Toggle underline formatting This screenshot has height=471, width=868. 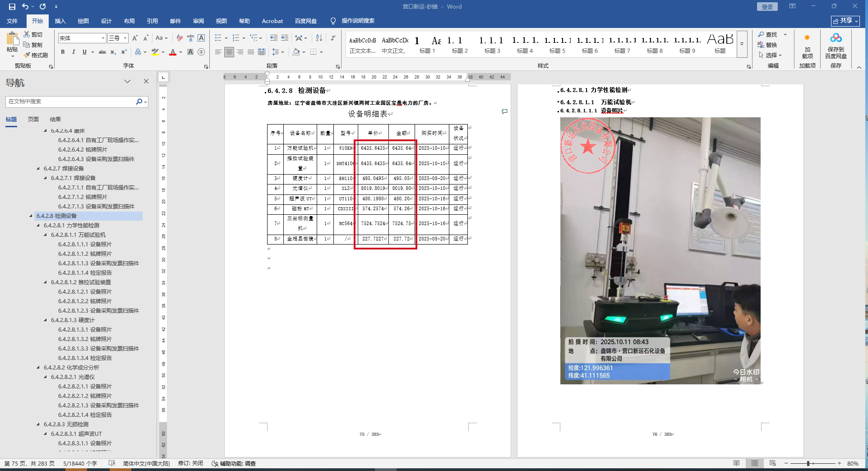click(x=84, y=52)
